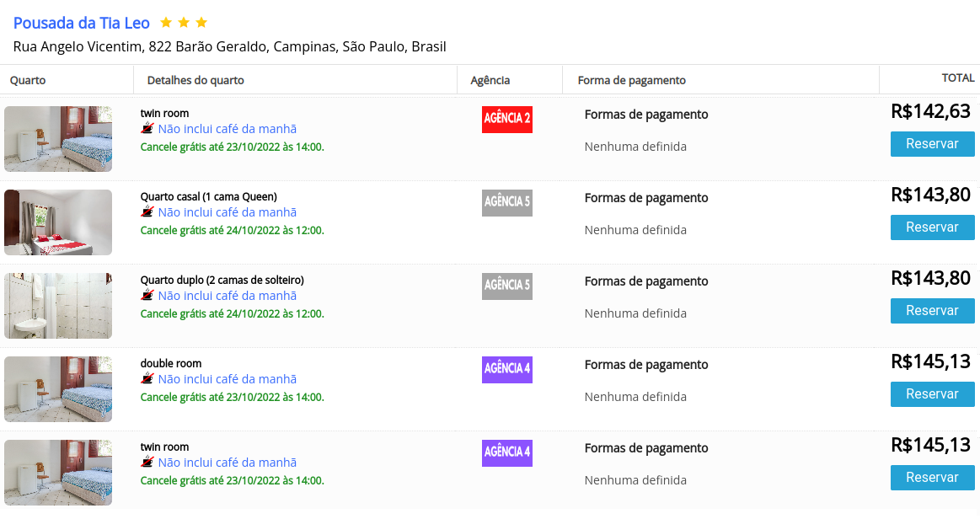Screen dimensions: 980x519
Task: Click the TOTAL column header
Action: pos(957,78)
